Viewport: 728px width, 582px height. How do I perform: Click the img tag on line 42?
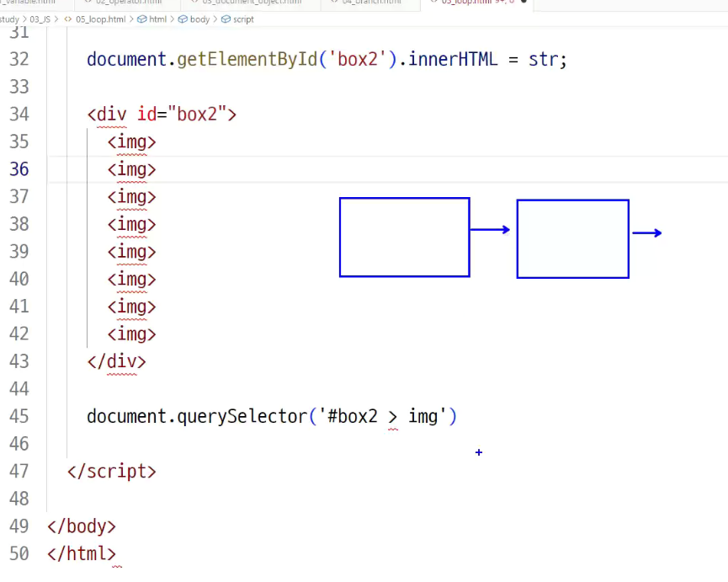(132, 334)
